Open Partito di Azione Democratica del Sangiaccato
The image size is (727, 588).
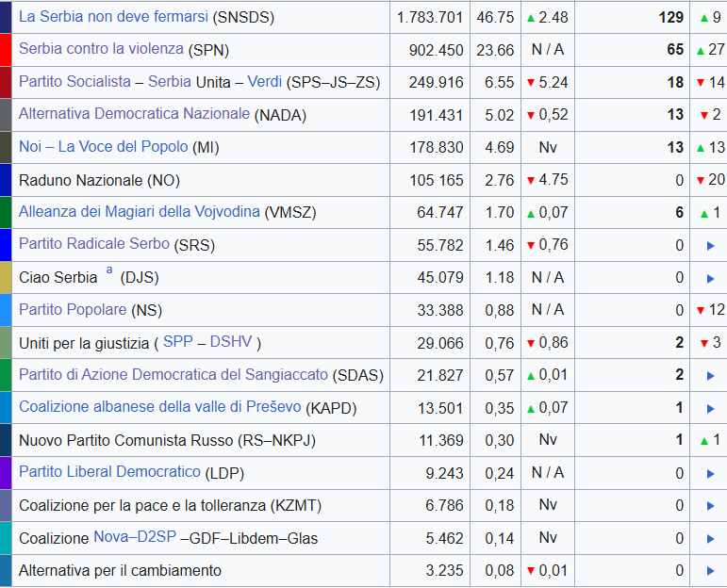point(173,374)
